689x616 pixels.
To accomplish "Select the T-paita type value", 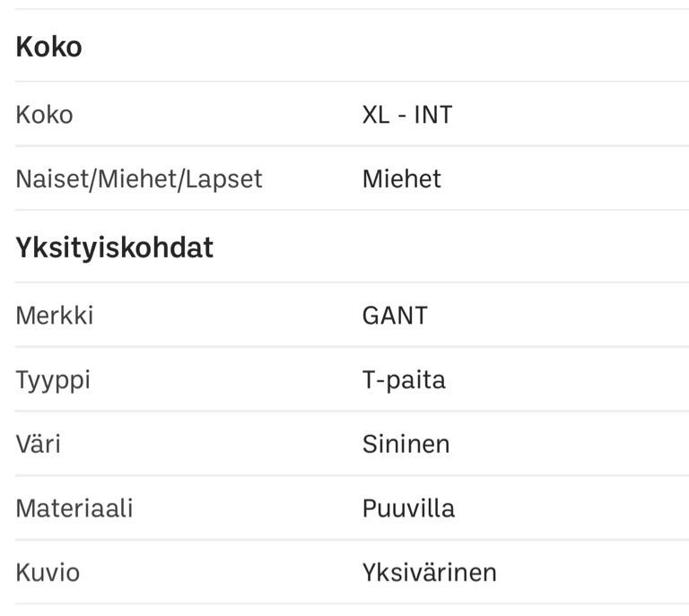I will pyautogui.click(x=404, y=380).
